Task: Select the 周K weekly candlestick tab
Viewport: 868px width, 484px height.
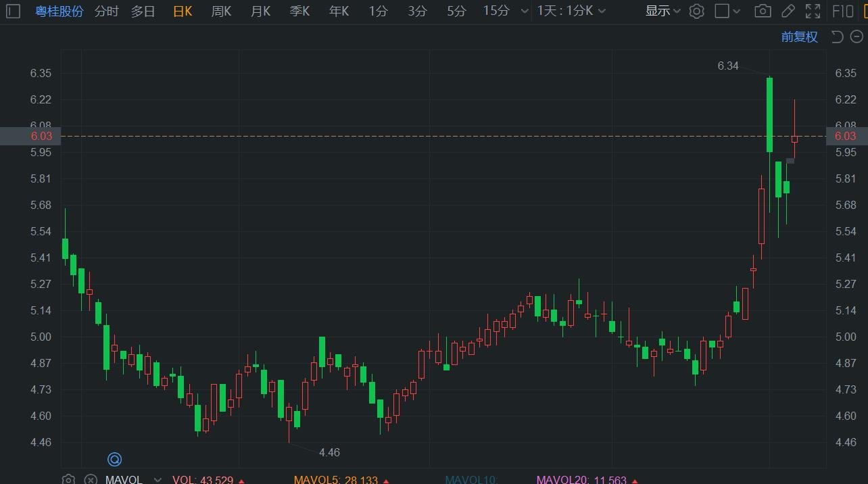Action: coord(221,11)
